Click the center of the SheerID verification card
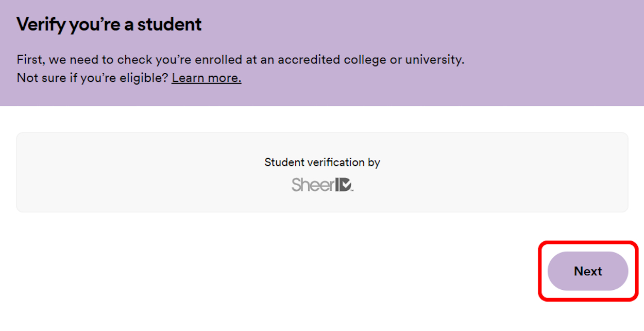The image size is (644, 331). pyautogui.click(x=321, y=172)
